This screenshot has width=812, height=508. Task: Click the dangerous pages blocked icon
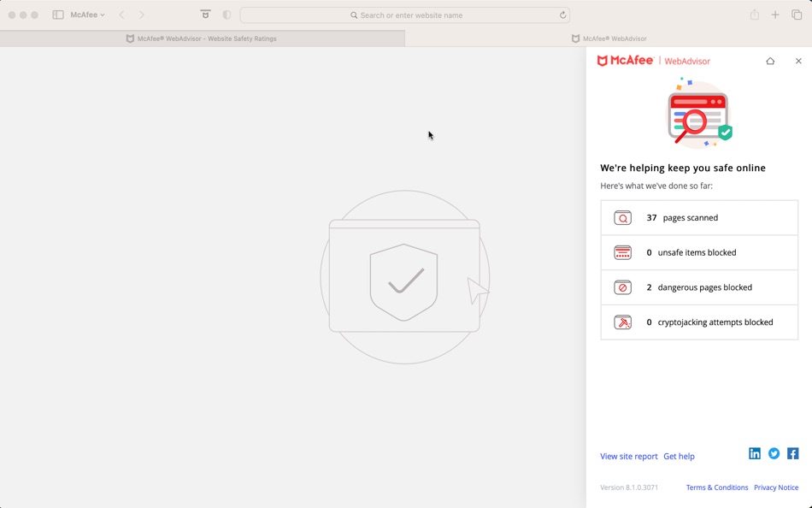click(x=622, y=287)
